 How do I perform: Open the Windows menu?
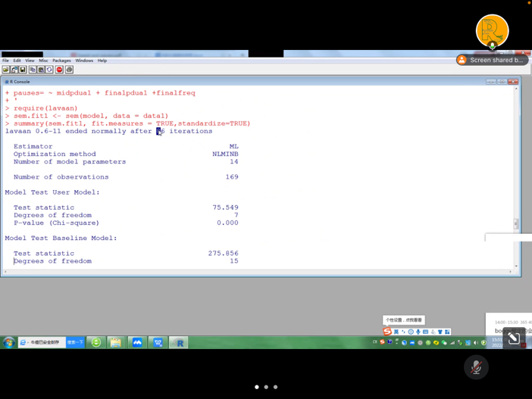coord(84,61)
